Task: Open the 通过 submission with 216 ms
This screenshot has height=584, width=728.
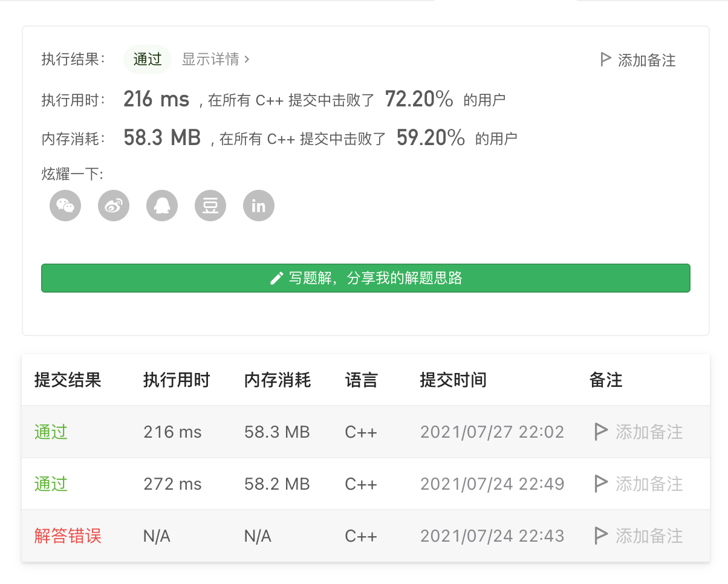Action: coord(51,432)
